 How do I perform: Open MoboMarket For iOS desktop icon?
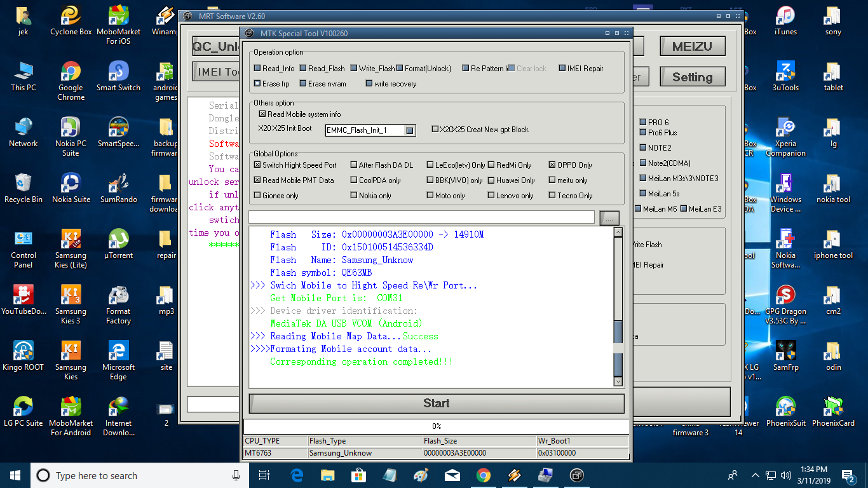(118, 25)
